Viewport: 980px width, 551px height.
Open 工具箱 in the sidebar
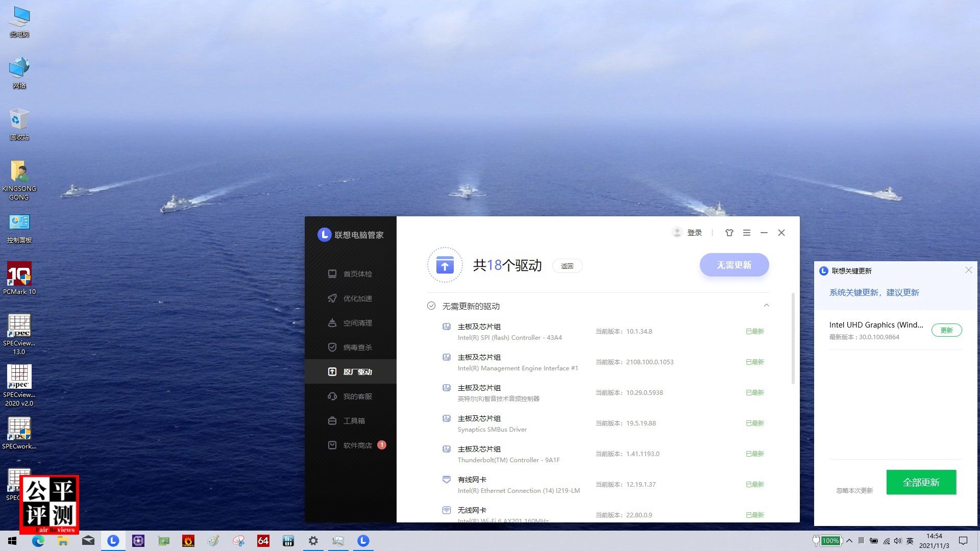click(x=350, y=421)
